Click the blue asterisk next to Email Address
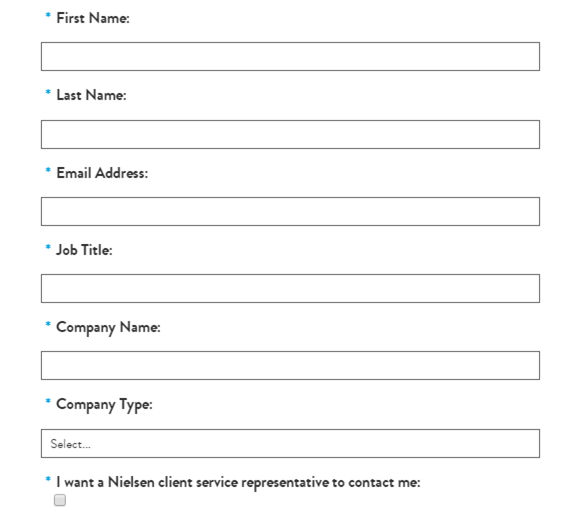 (x=48, y=170)
